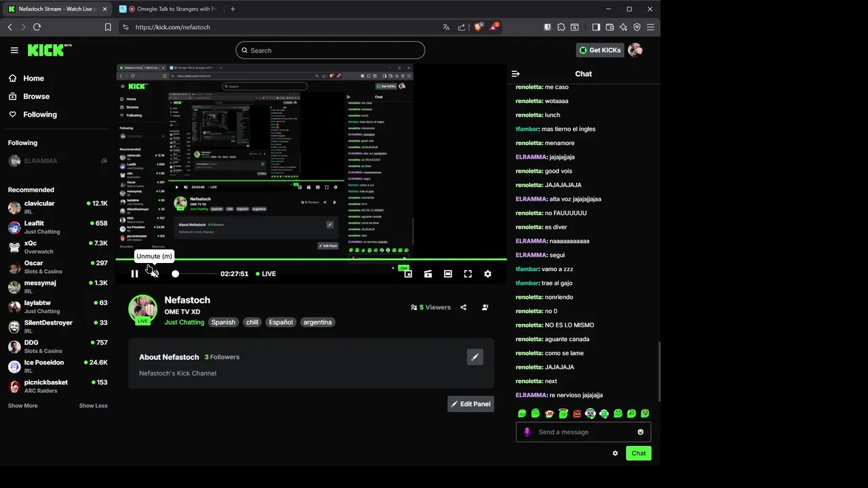Open browser extensions puzzle icon
Viewport: 868px width, 488px height.
(x=561, y=27)
